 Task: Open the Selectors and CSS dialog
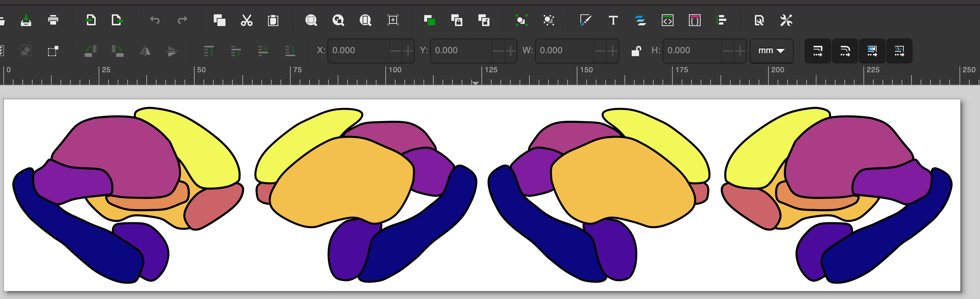pos(695,20)
